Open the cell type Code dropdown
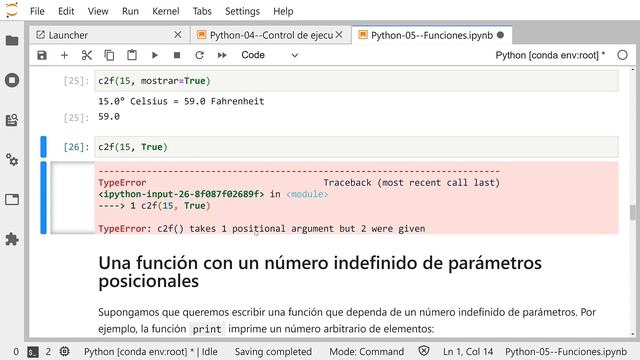The height and width of the screenshot is (360, 640). [x=269, y=55]
